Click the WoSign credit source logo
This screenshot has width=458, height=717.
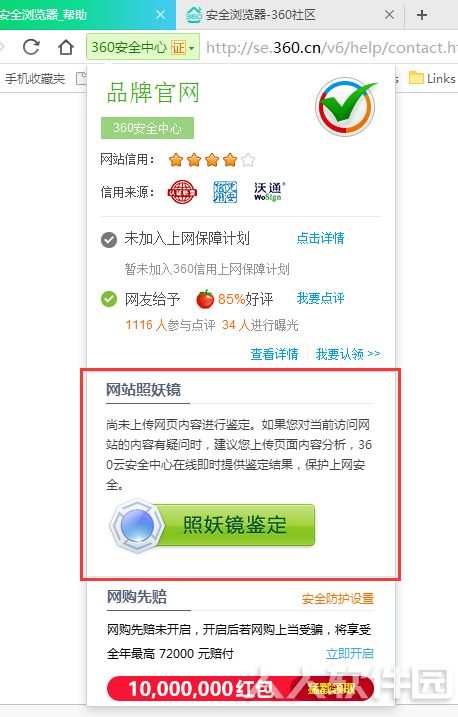pyautogui.click(x=270, y=192)
